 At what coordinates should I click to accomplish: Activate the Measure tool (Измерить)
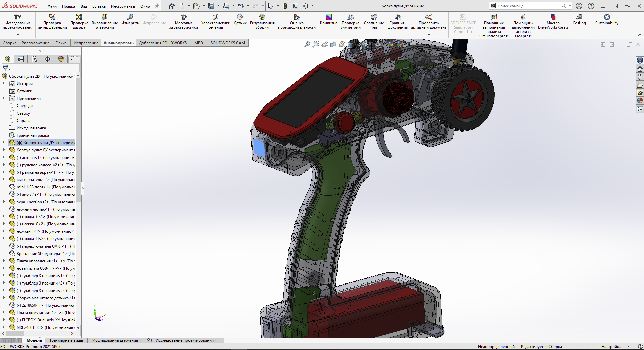(130, 19)
